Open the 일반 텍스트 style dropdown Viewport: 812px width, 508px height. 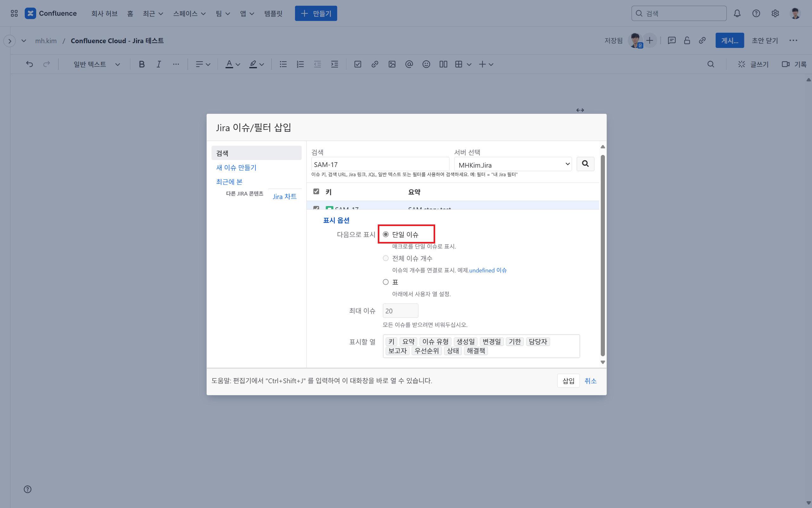click(97, 64)
